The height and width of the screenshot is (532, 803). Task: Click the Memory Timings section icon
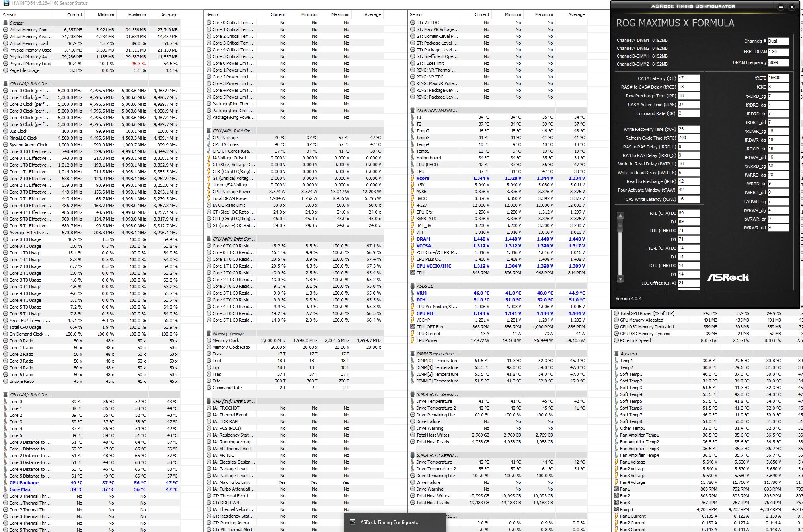(209, 334)
